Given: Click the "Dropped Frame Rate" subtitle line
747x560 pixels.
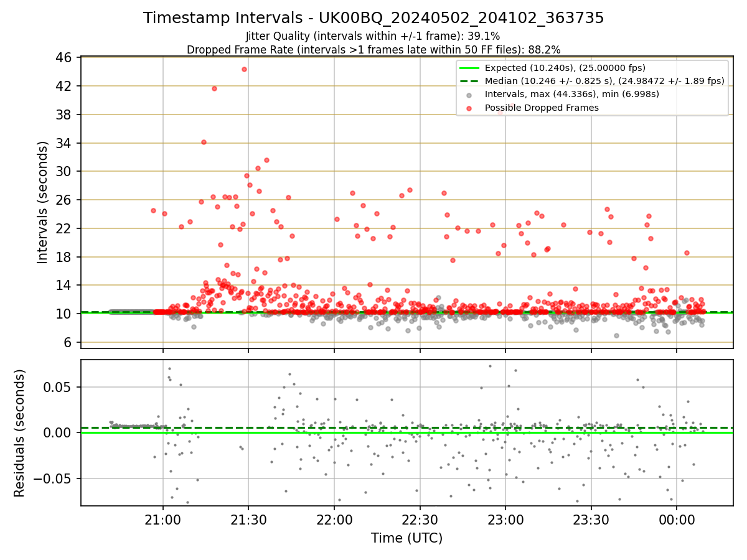Looking at the screenshot, I should (x=374, y=49).
